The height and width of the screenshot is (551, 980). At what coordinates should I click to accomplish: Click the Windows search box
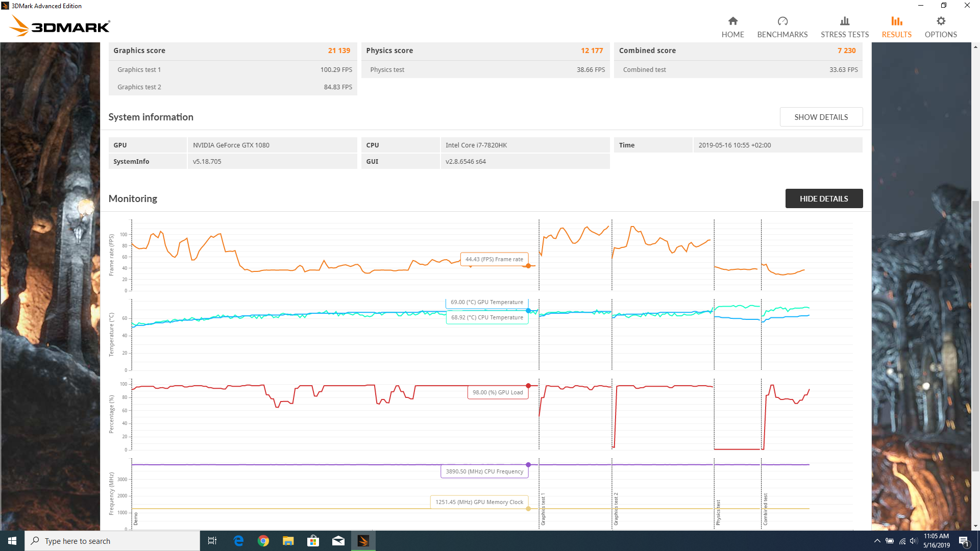pyautogui.click(x=112, y=541)
